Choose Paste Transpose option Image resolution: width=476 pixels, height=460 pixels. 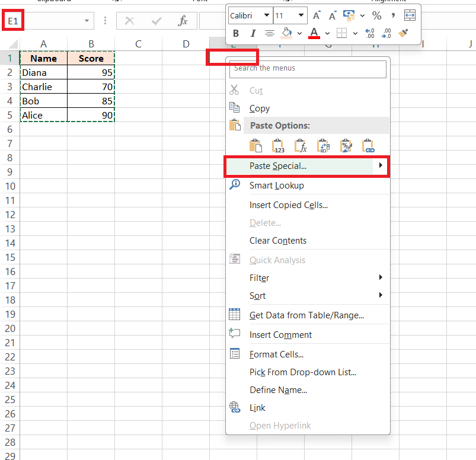click(x=323, y=146)
